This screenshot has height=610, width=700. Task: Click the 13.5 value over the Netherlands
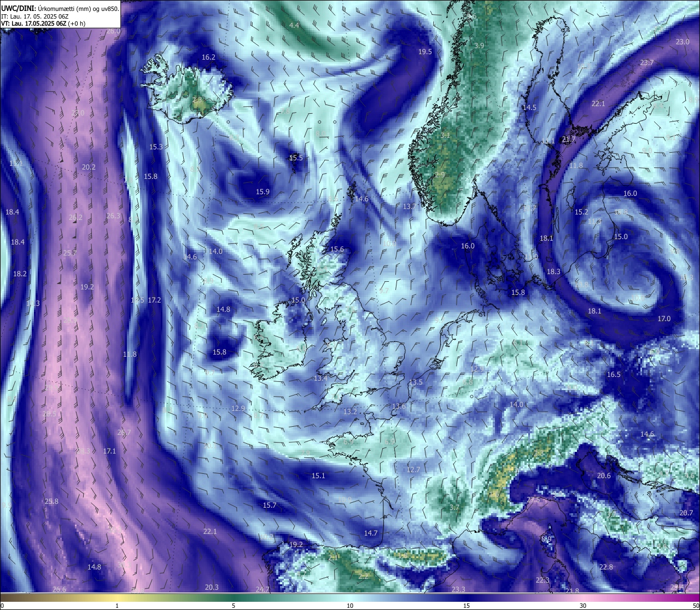click(x=416, y=382)
